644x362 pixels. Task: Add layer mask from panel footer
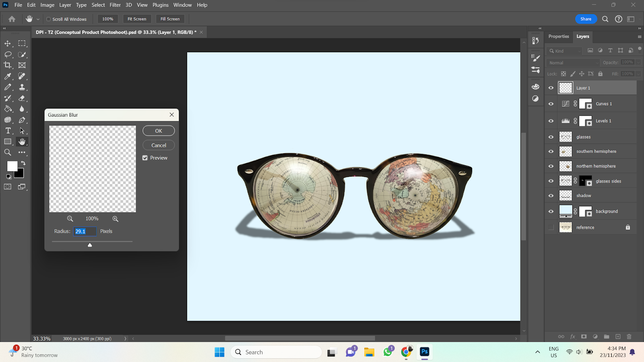584,337
